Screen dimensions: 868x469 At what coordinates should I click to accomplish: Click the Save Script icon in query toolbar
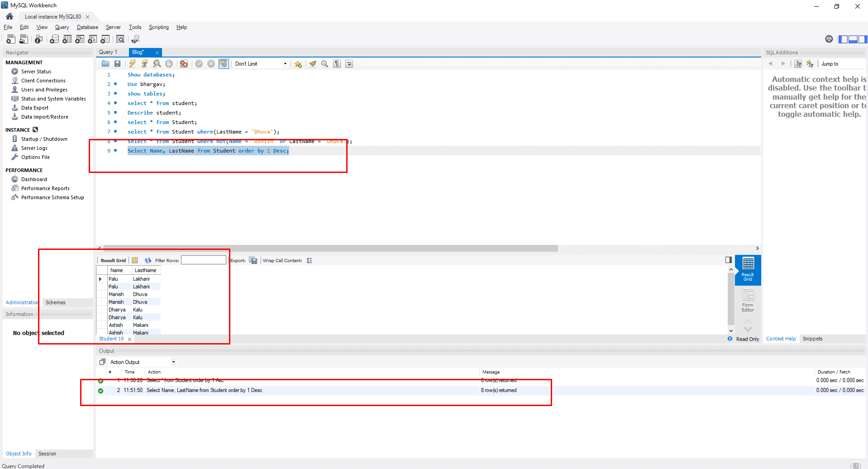coord(117,64)
